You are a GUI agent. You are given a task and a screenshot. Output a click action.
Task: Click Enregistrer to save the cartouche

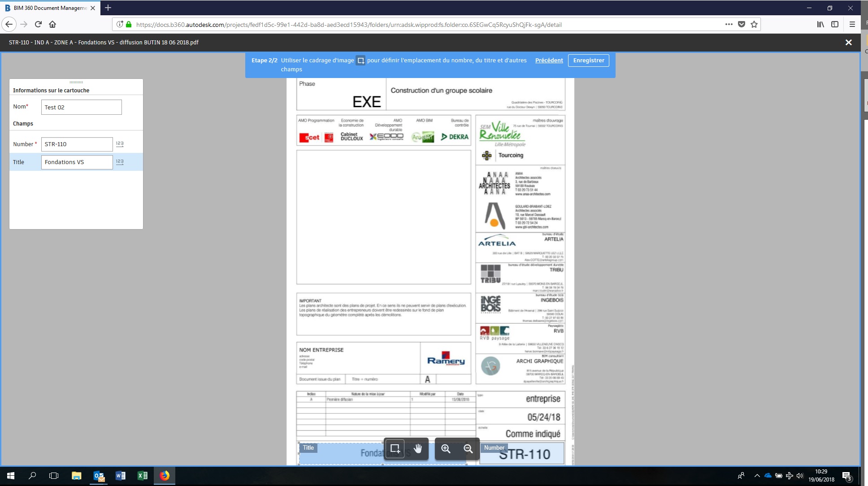pos(588,60)
